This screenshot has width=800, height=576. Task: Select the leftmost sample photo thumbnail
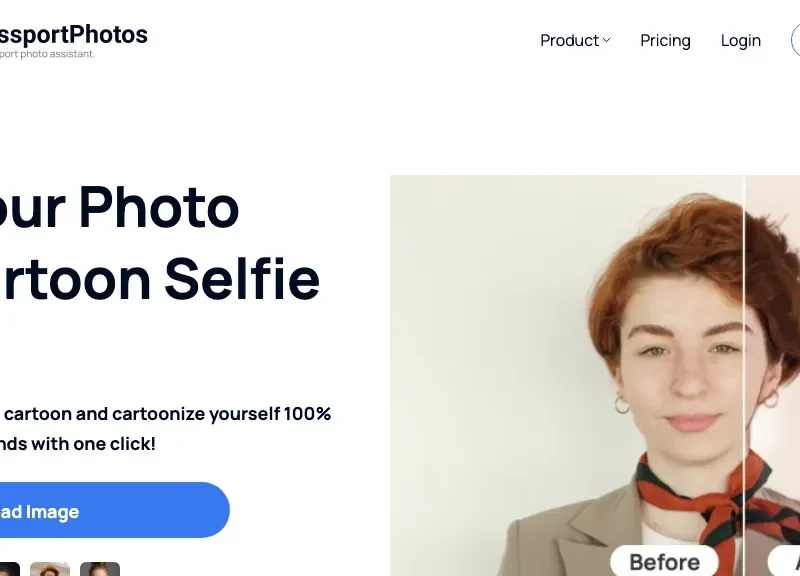click(x=8, y=569)
